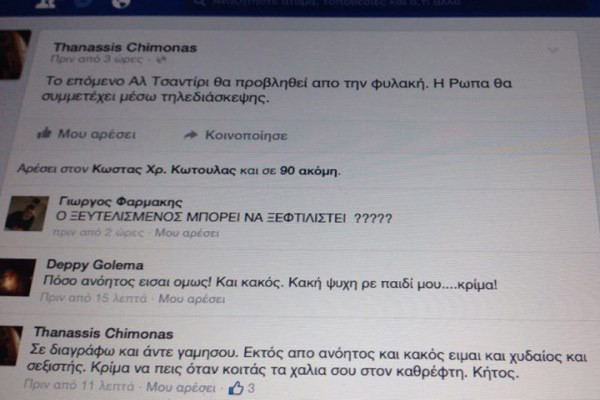This screenshot has height=400, width=600.
Task: Click the blue thumbs-up icon showing 3 likes
Action: coord(236,388)
